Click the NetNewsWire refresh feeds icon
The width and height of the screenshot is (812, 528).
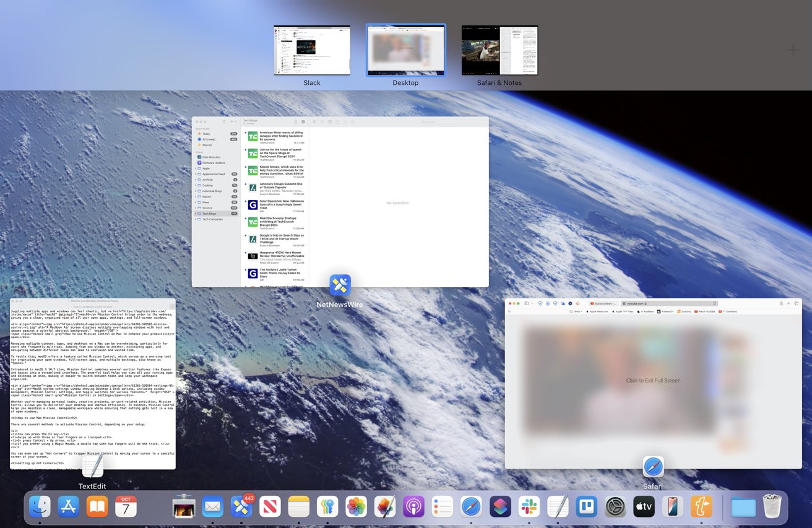[224, 122]
